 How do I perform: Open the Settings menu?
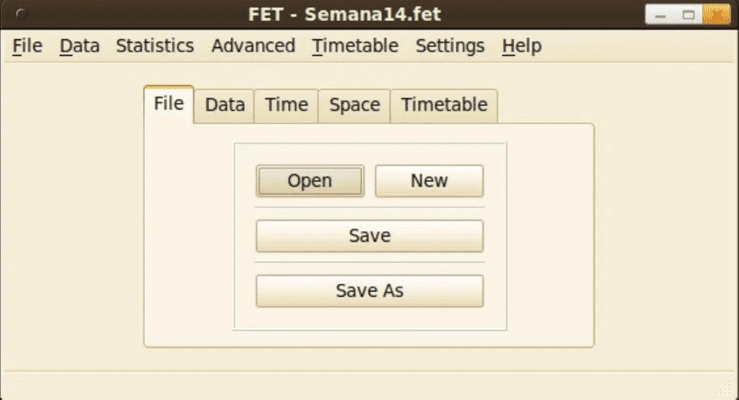point(450,46)
